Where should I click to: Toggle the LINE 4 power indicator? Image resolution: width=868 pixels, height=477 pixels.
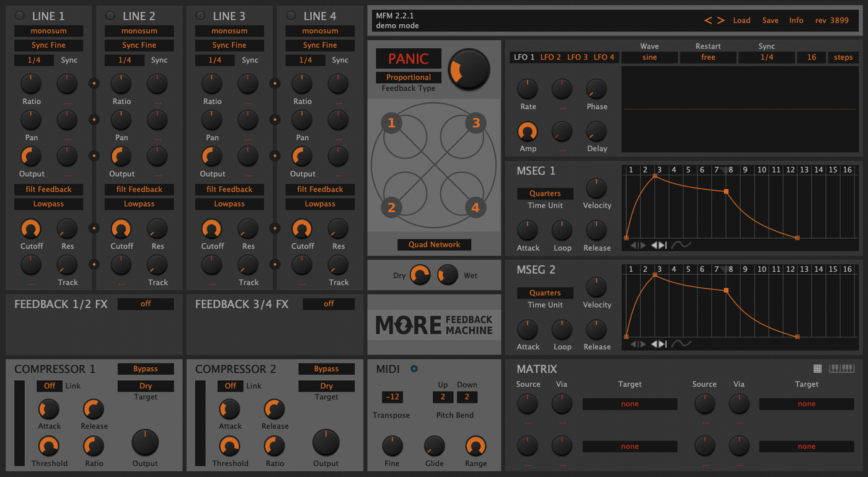point(291,16)
